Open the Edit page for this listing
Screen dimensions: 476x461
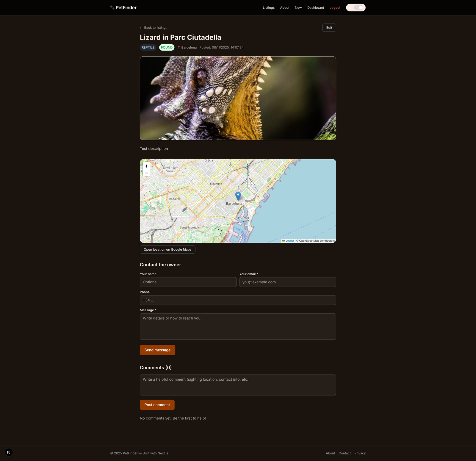[x=329, y=27]
